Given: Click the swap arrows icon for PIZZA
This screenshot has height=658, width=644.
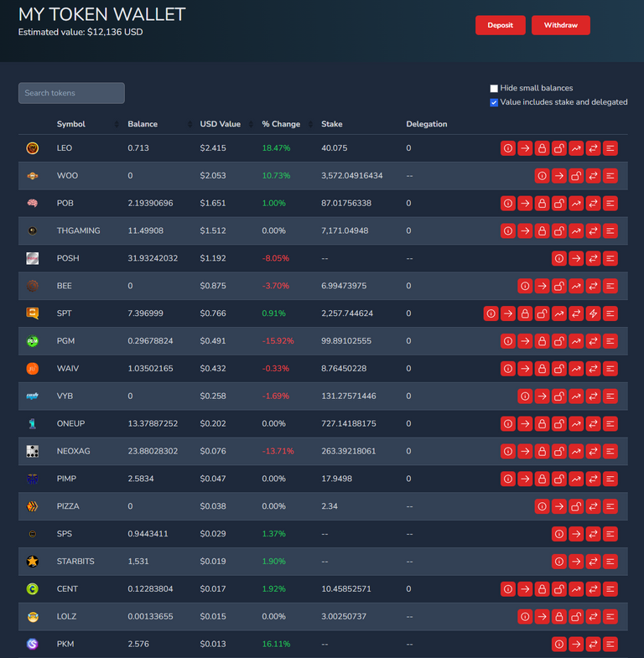Looking at the screenshot, I should (x=593, y=506).
